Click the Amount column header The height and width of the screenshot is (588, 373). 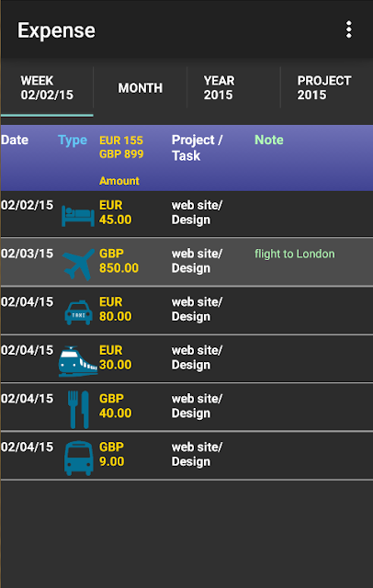pyautogui.click(x=119, y=181)
